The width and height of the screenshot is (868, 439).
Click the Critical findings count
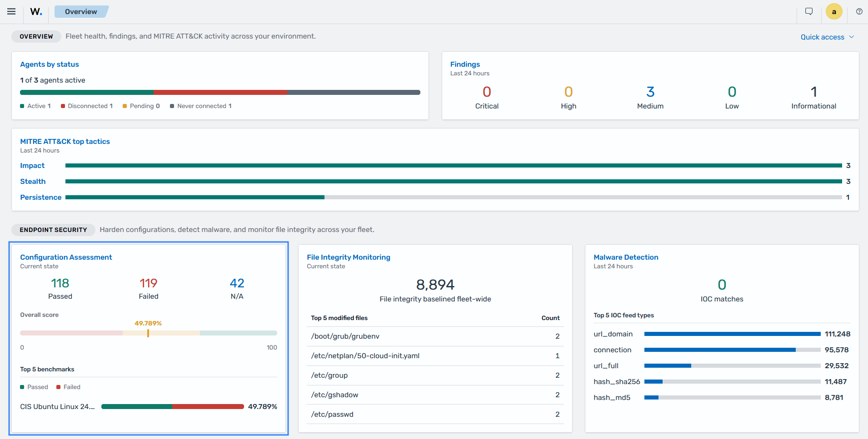487,92
